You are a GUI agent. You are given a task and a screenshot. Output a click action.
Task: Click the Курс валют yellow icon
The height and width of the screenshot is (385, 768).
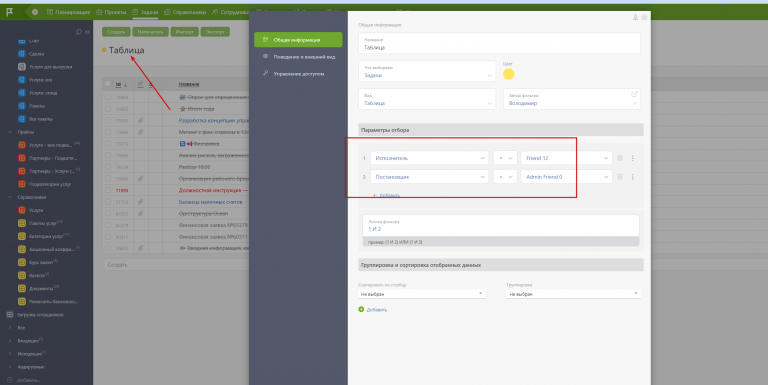click(x=22, y=263)
